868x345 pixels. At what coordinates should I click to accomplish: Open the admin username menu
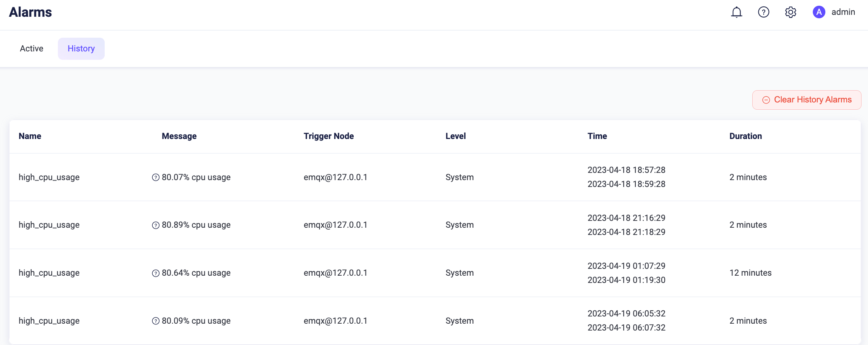point(843,12)
